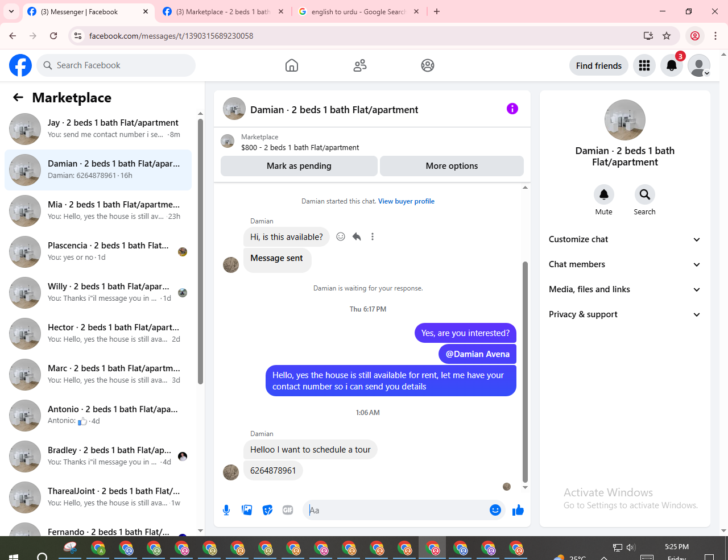Reply to "Hi, is this available?" message
The height and width of the screenshot is (560, 728).
click(357, 237)
